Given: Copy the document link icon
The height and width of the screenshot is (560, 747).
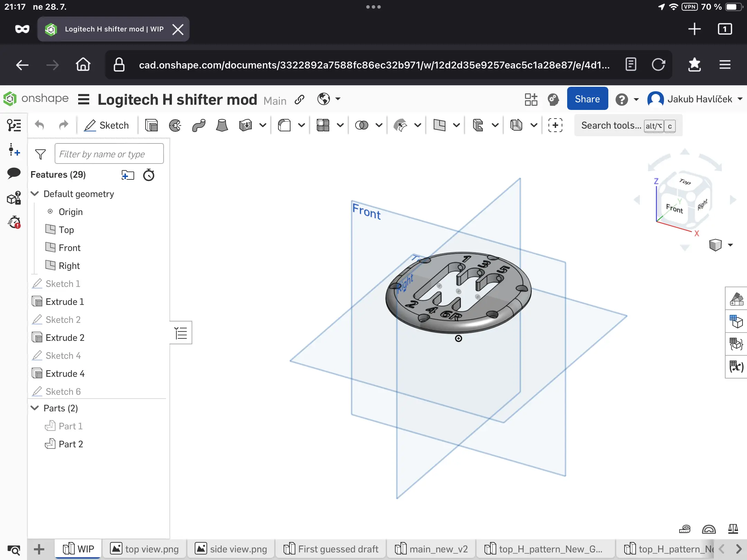Looking at the screenshot, I should pos(299,100).
